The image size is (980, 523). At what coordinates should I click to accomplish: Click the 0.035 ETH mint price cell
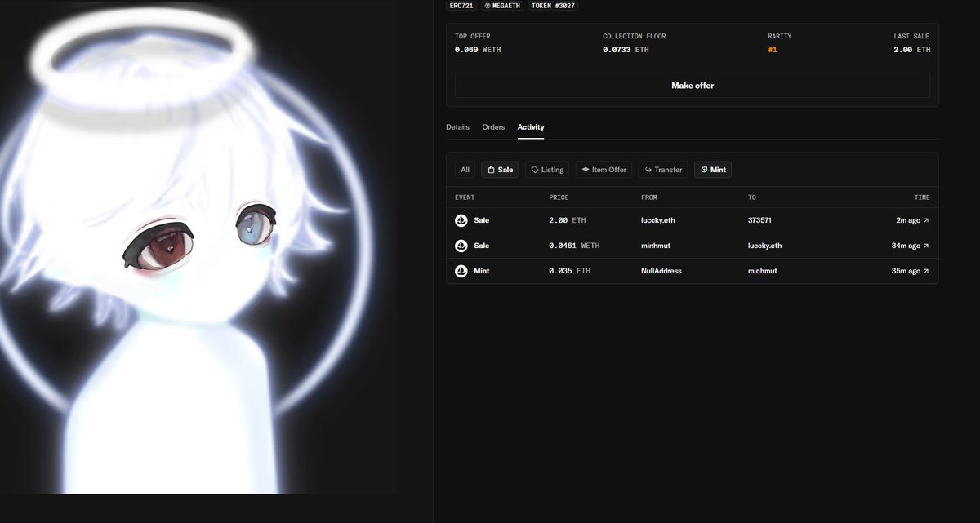point(569,271)
